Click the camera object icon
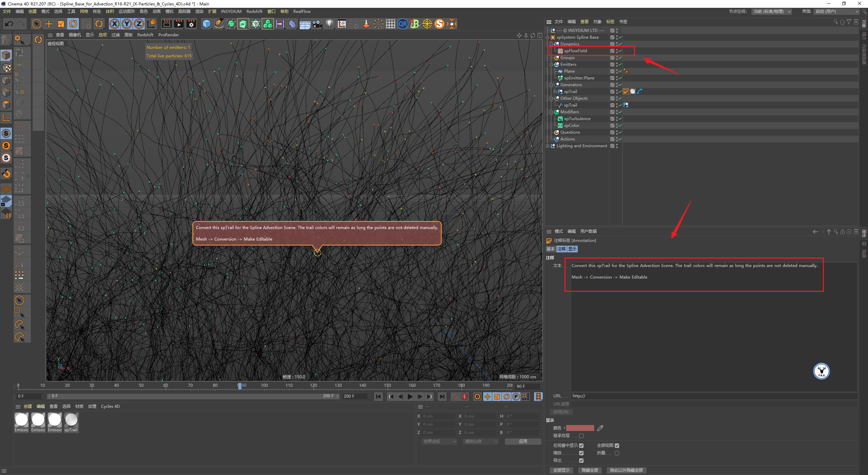The width and height of the screenshot is (868, 475). click(x=317, y=24)
